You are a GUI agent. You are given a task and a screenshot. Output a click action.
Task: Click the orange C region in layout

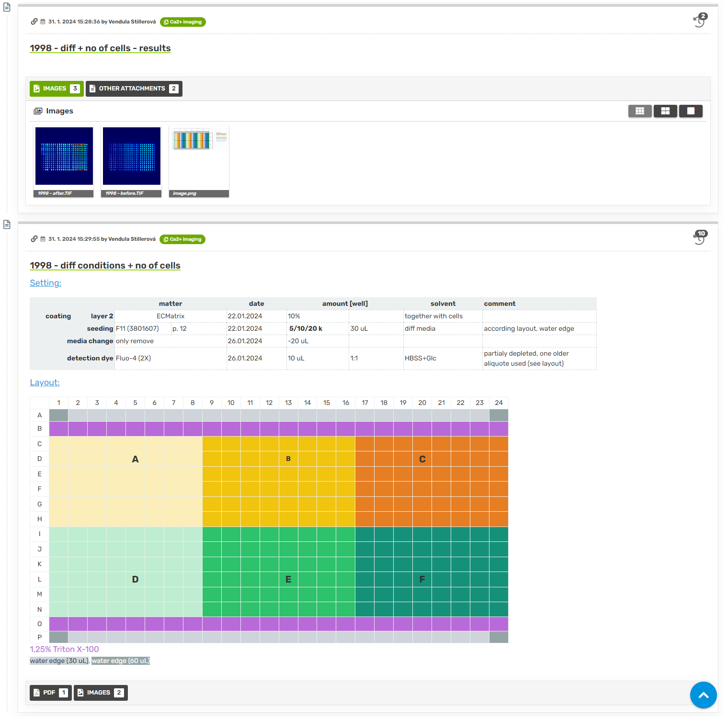(x=422, y=459)
